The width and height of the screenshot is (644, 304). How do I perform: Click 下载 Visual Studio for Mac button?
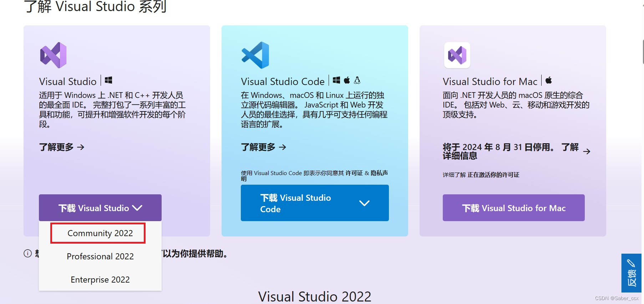click(514, 208)
